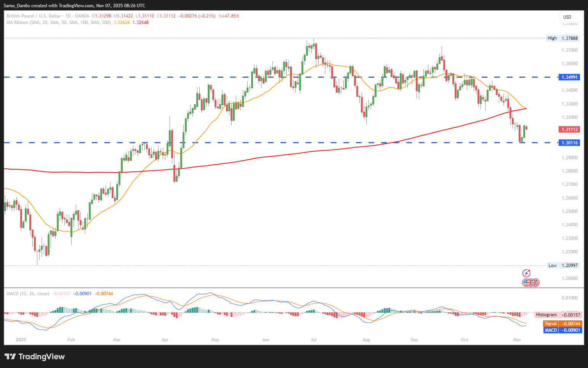The image size is (588, 368).
Task: Select the British Pound / U.S. Dollar title
Action: point(34,16)
